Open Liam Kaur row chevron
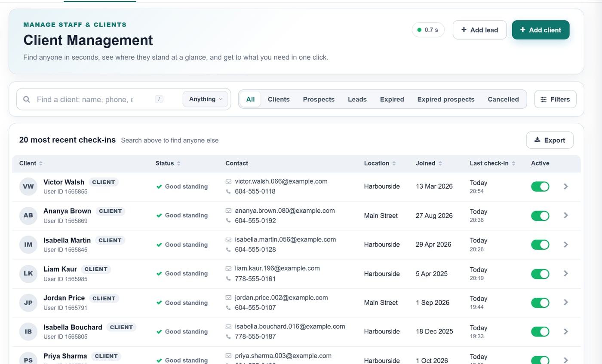602x364 pixels. click(x=566, y=273)
